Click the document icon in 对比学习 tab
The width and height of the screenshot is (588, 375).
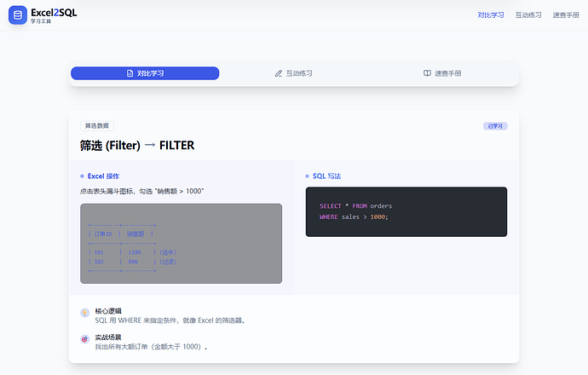[130, 73]
